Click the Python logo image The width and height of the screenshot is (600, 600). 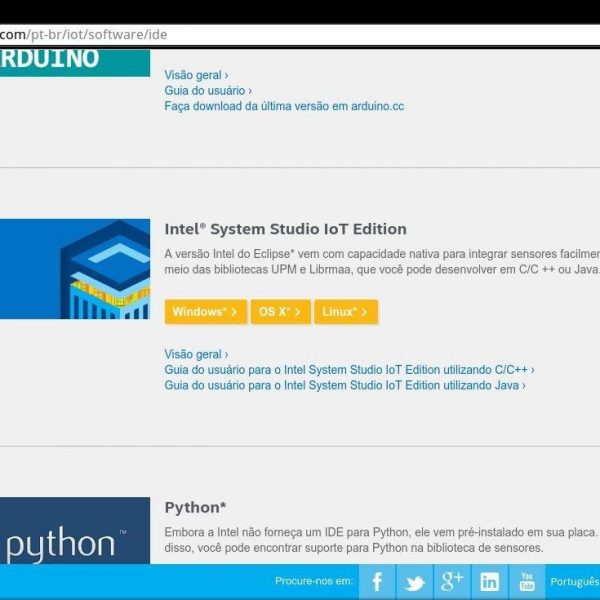(75, 530)
